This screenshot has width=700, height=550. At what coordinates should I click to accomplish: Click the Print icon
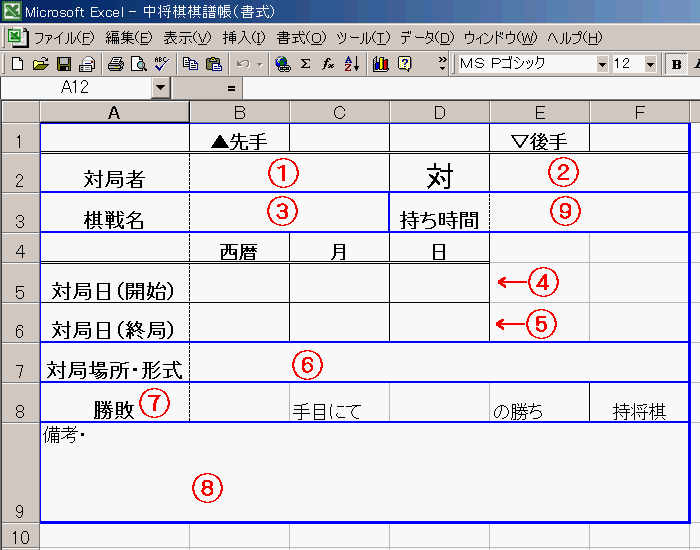[116, 64]
